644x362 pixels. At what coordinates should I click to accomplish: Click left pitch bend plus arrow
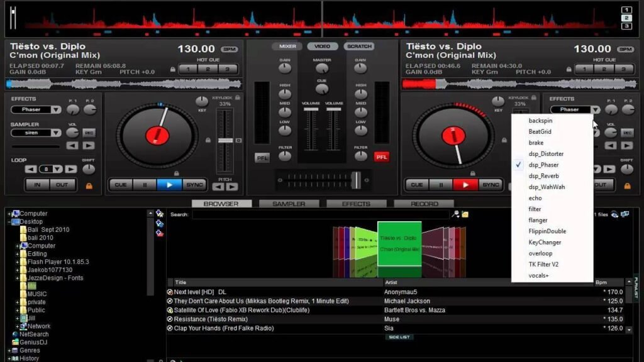point(232,187)
